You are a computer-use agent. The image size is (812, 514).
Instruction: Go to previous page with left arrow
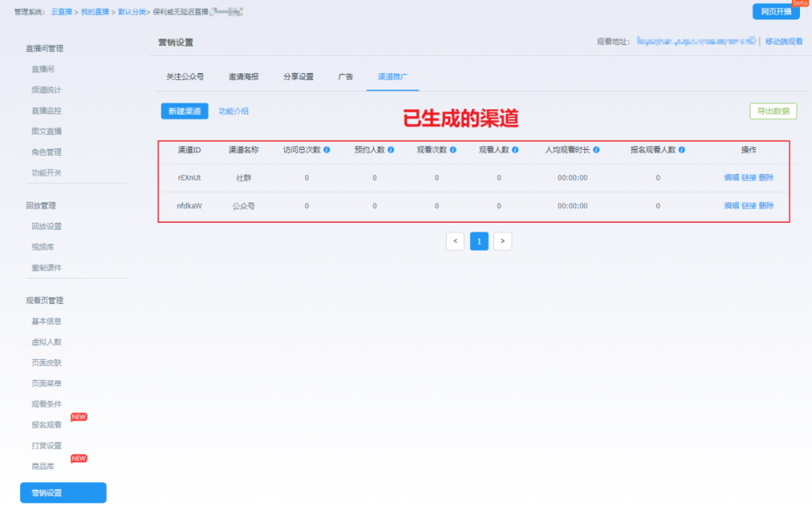(455, 241)
